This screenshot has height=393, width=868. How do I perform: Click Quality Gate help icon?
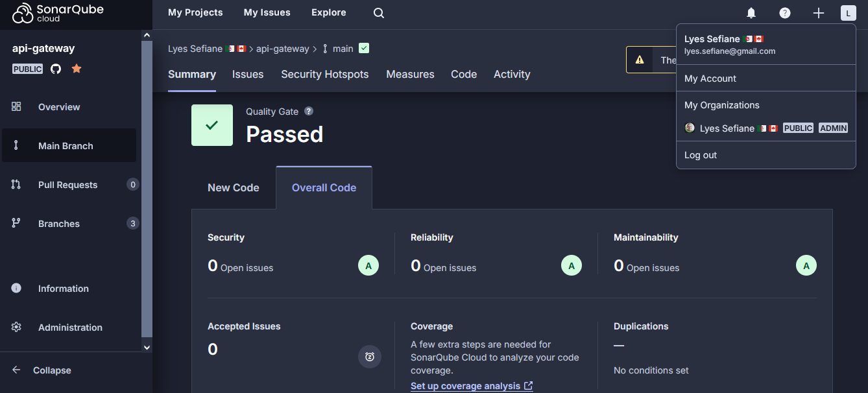tap(309, 111)
